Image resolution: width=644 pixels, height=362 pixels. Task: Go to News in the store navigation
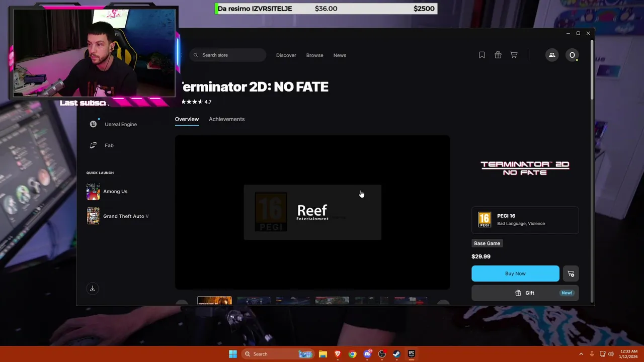[340, 55]
